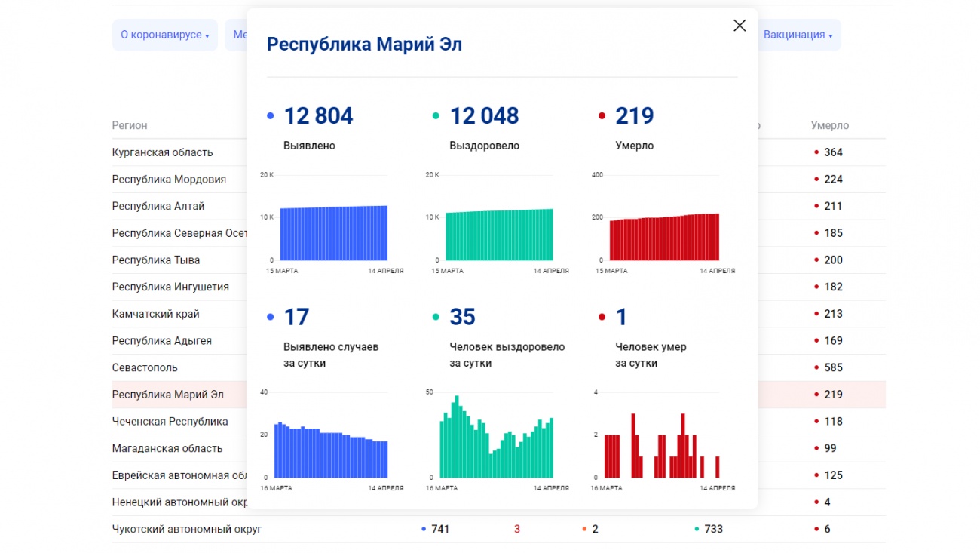Click the Регион column header
The image size is (980, 553).
[130, 126]
